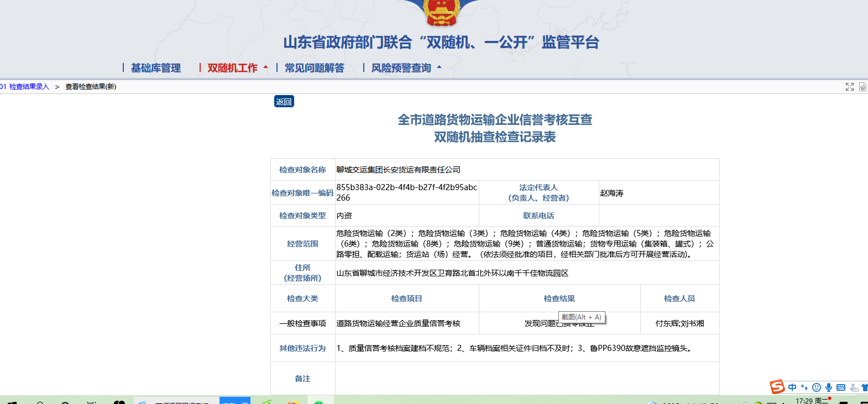Toggle Chinese/English input mode 中

click(792, 387)
